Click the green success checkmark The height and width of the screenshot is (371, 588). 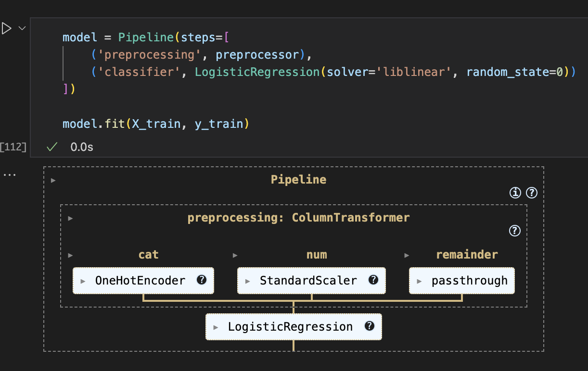coord(51,147)
